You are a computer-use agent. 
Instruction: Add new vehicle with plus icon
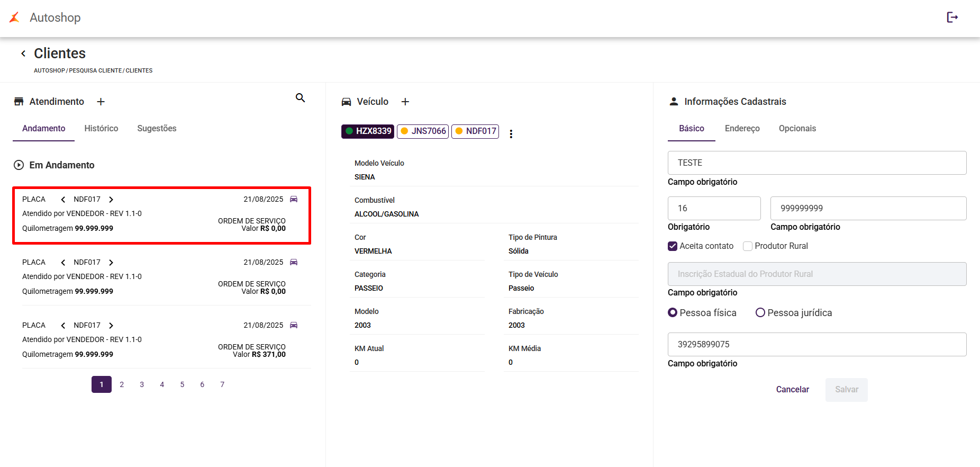[x=405, y=102]
